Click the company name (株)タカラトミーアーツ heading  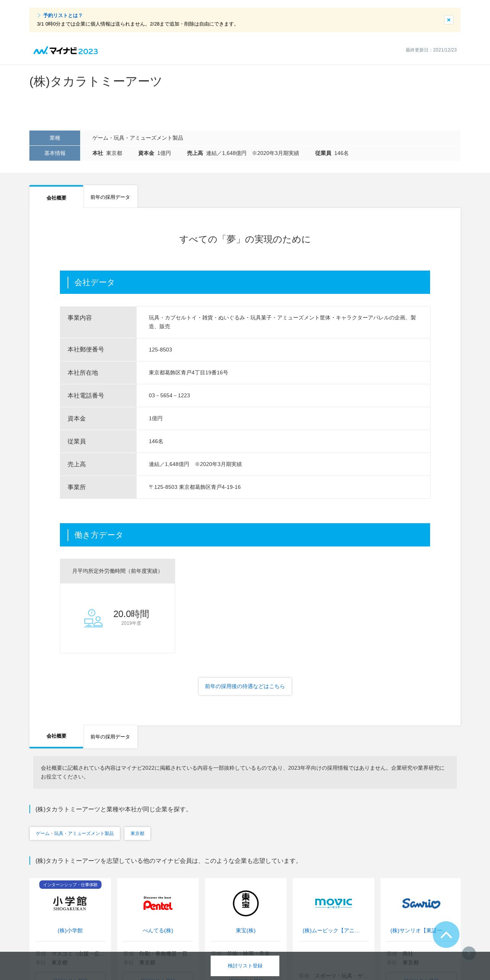coord(96,81)
